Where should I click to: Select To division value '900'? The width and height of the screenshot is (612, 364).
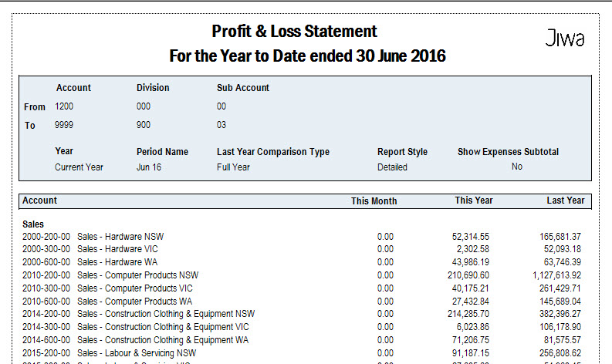tap(144, 125)
